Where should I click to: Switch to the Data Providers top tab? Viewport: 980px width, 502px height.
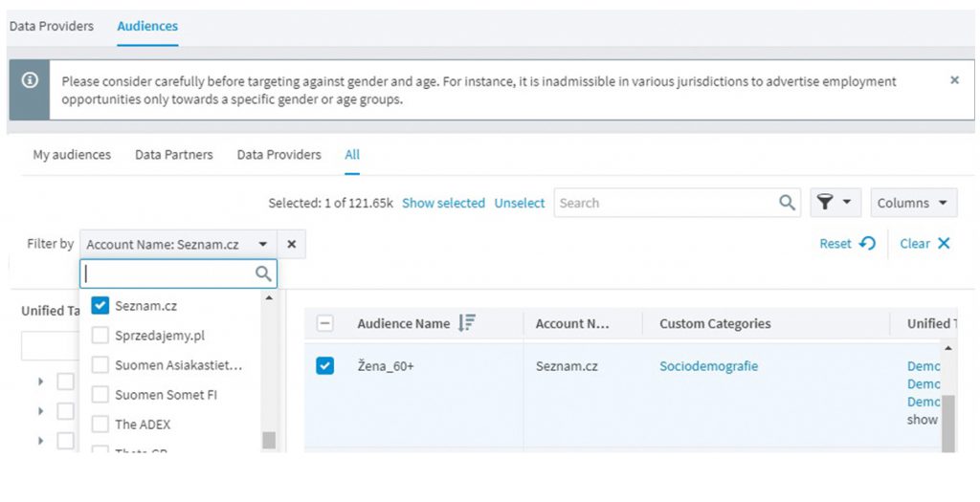(x=52, y=26)
